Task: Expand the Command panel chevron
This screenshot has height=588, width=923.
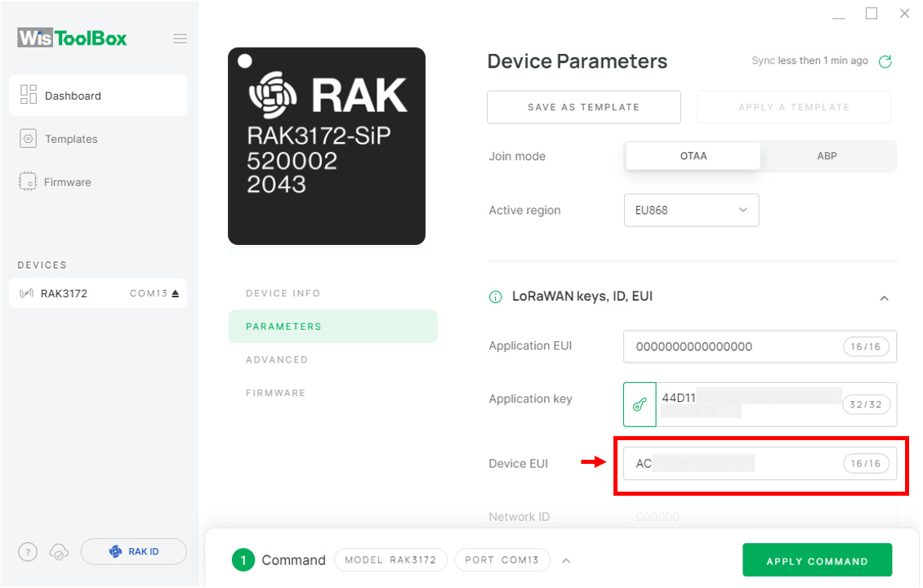Action: pyautogui.click(x=566, y=561)
